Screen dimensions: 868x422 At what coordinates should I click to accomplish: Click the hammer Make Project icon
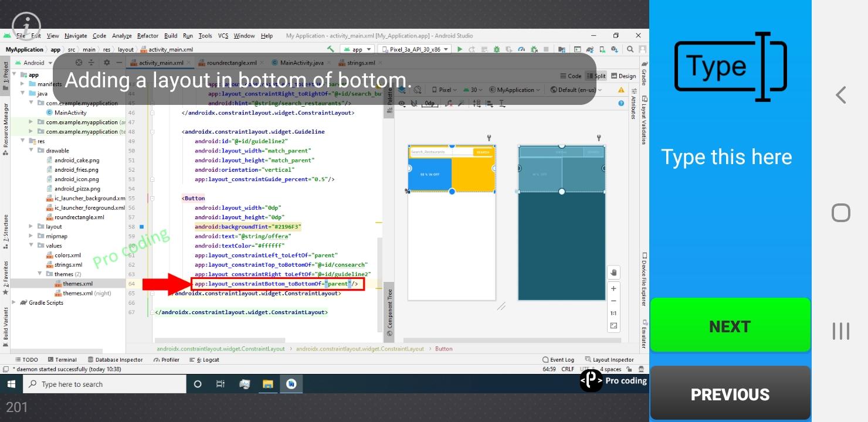pos(331,49)
